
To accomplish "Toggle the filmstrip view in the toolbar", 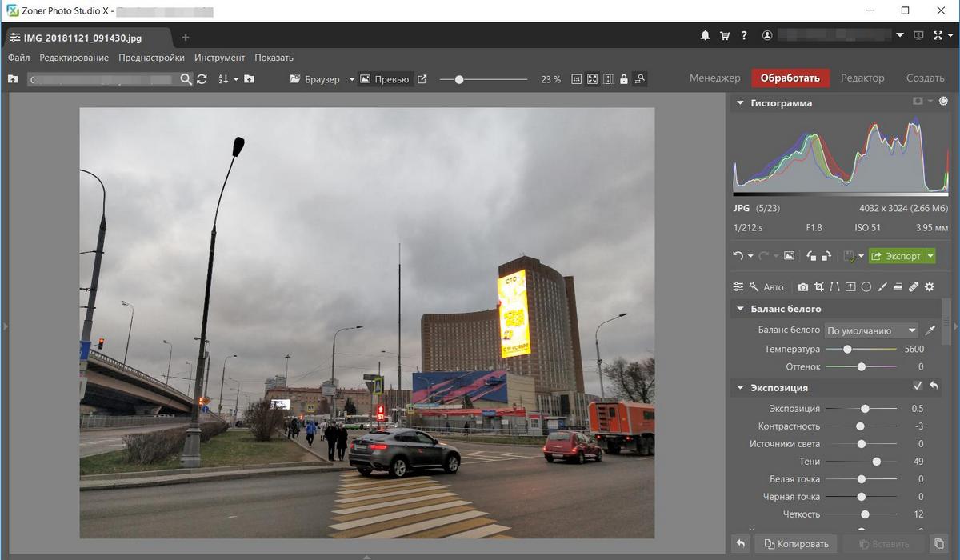I will tap(608, 78).
